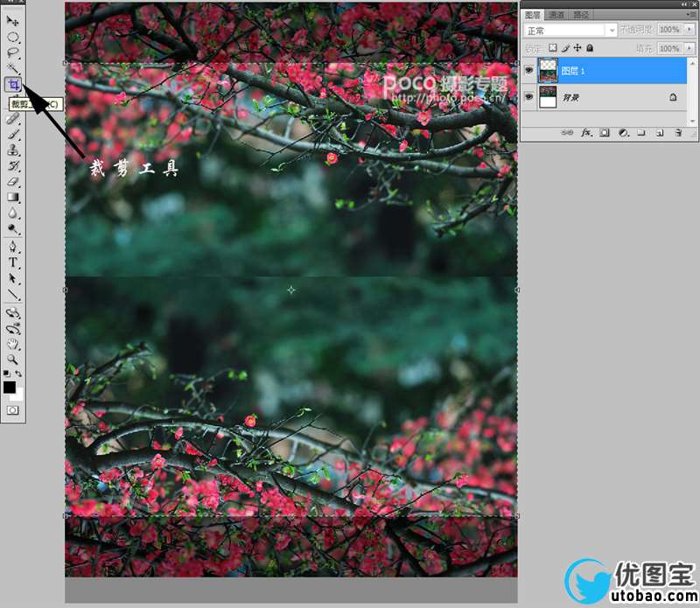This screenshot has height=608, width=700.
Task: Select the Zoom magnifier tool
Action: tap(12, 360)
